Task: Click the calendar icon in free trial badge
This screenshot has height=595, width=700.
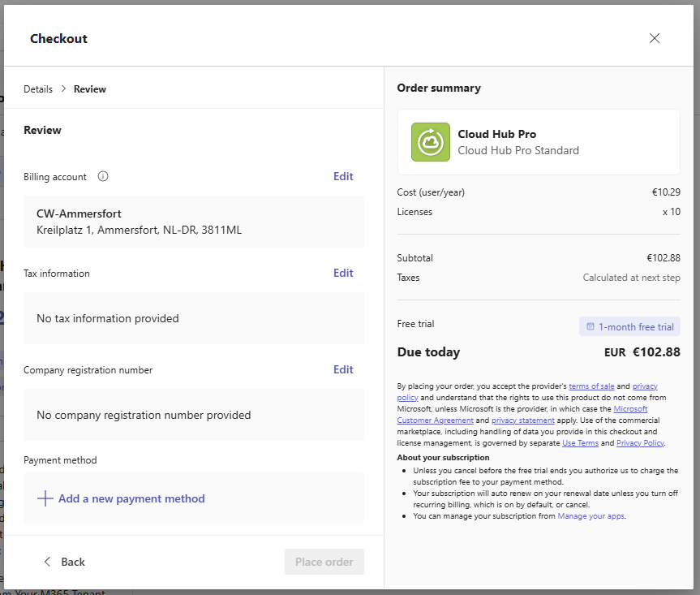Action: tap(590, 326)
